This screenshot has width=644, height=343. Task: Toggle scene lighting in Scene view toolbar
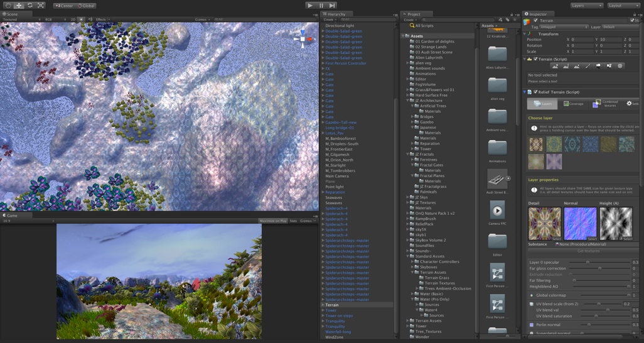tap(81, 19)
